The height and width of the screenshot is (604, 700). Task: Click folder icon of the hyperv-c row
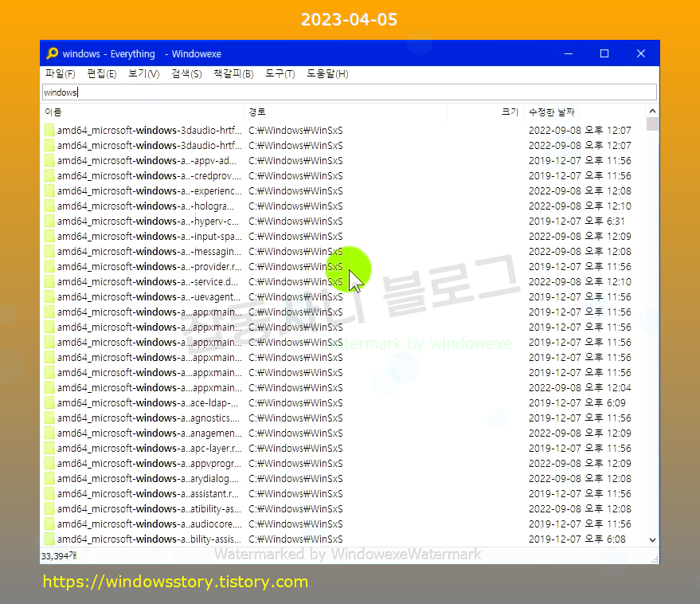49,222
